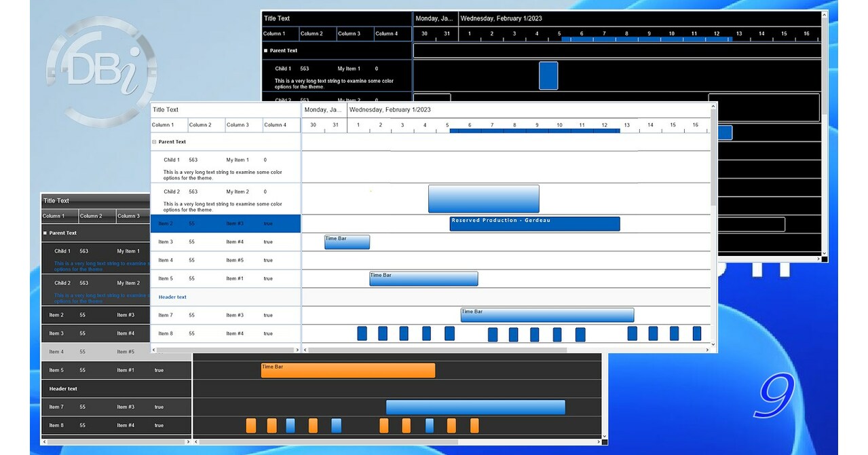Select the Time Bar in Item 7 row

pyautogui.click(x=546, y=314)
